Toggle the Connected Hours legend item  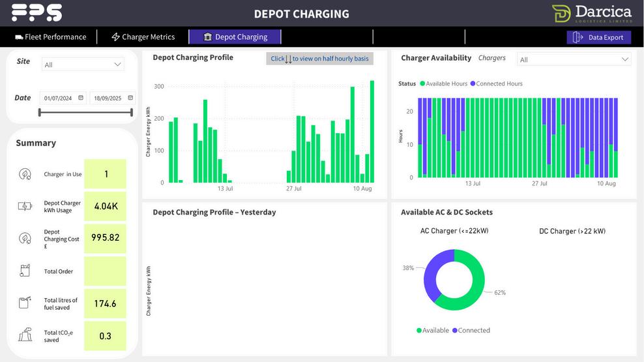[x=496, y=84]
